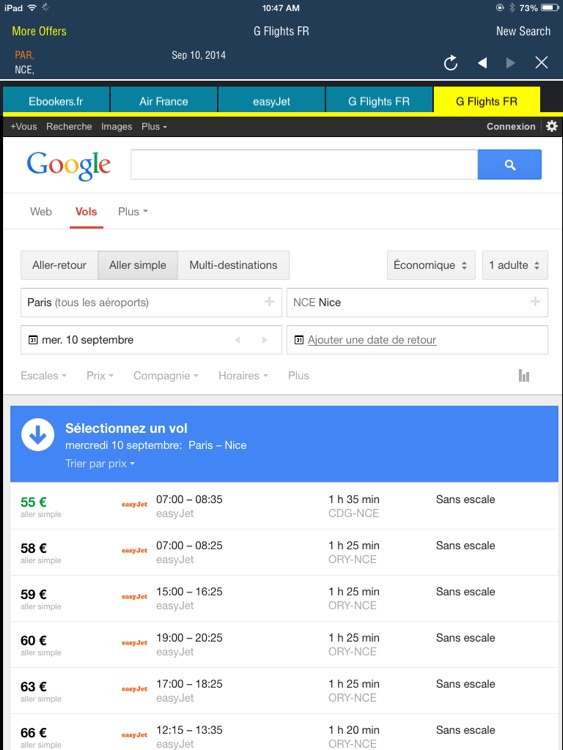563x750 pixels.
Task: Click easyJet logo on the 55 € flight
Action: 134,504
